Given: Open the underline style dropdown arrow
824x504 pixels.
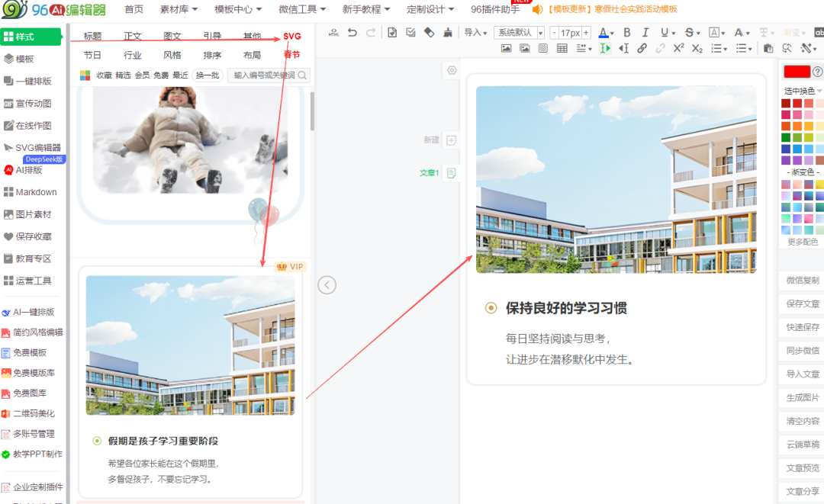Looking at the screenshot, I should pos(672,32).
